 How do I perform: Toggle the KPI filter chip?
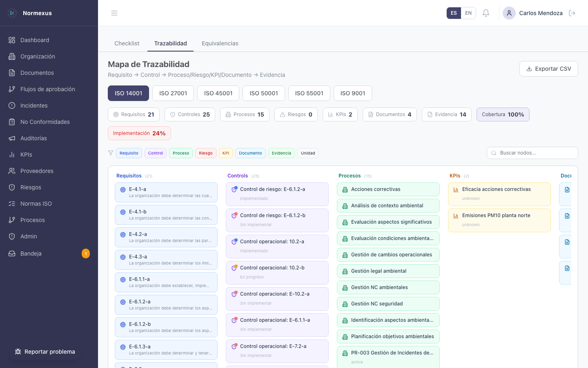[225, 153]
